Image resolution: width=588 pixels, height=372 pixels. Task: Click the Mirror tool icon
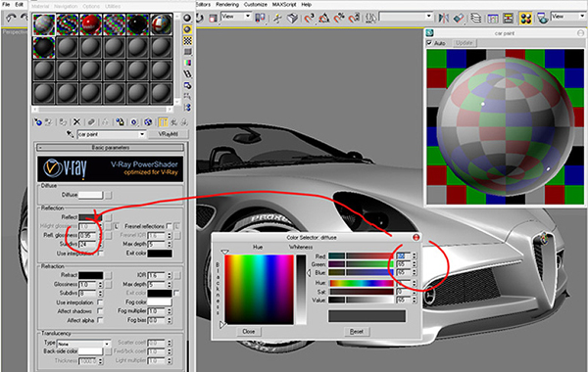coord(443,18)
